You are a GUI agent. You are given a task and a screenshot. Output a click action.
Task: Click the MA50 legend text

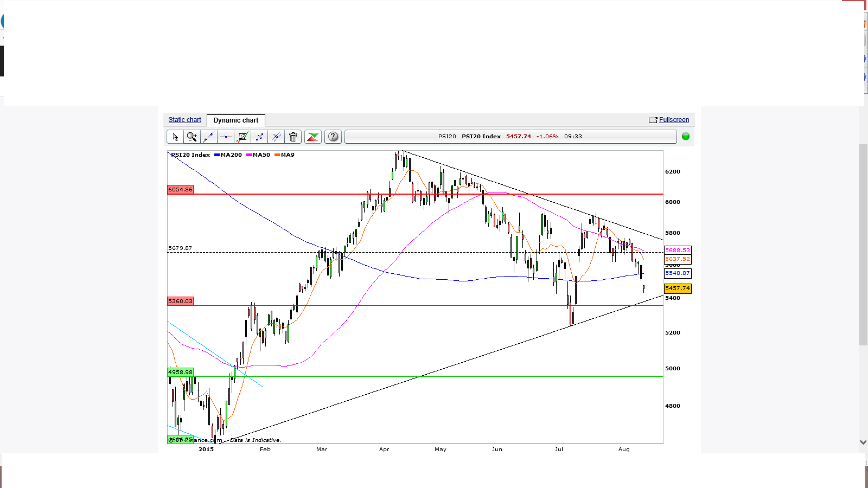point(261,155)
